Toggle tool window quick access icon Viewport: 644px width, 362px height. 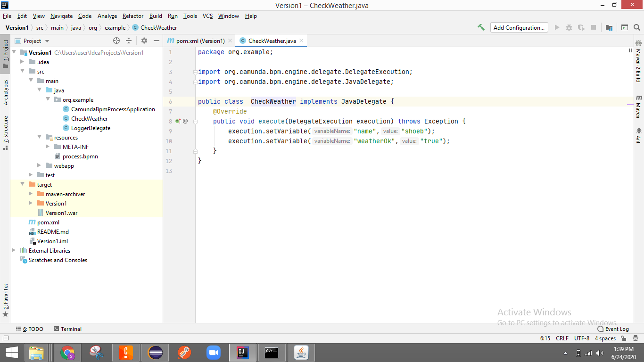click(x=5, y=338)
